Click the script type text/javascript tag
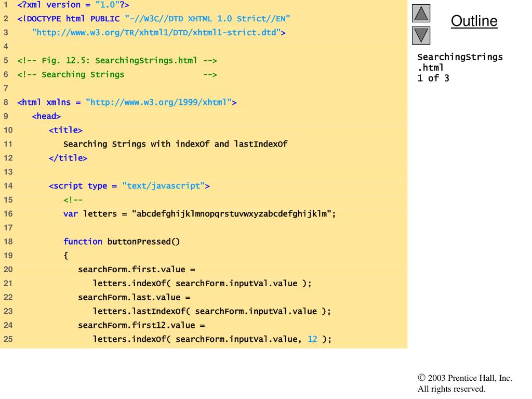The height and width of the screenshot is (399, 532). click(x=129, y=186)
